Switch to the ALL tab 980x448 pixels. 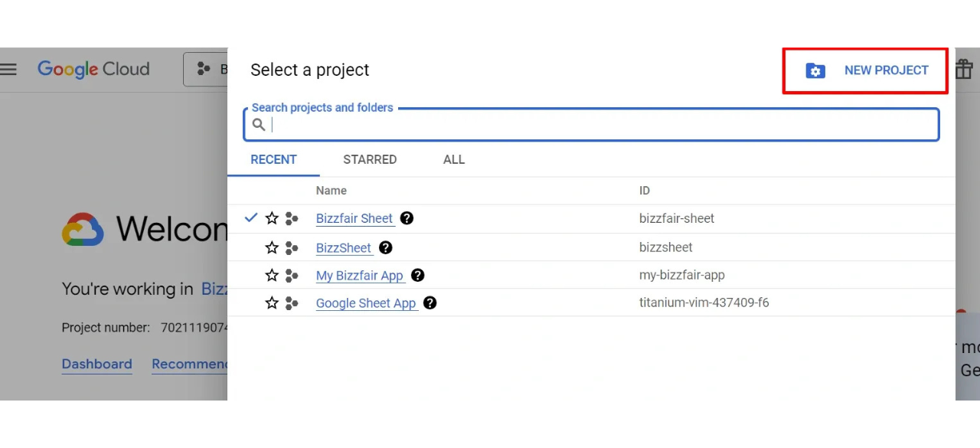click(x=454, y=159)
